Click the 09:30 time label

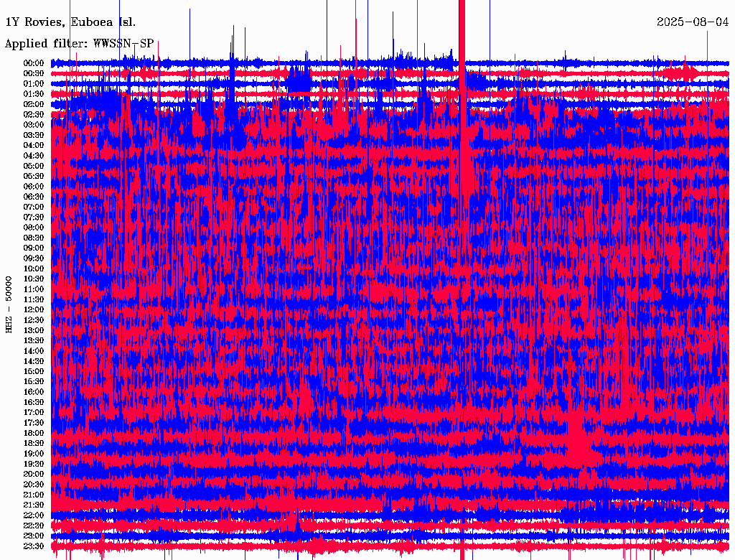[x=34, y=258]
